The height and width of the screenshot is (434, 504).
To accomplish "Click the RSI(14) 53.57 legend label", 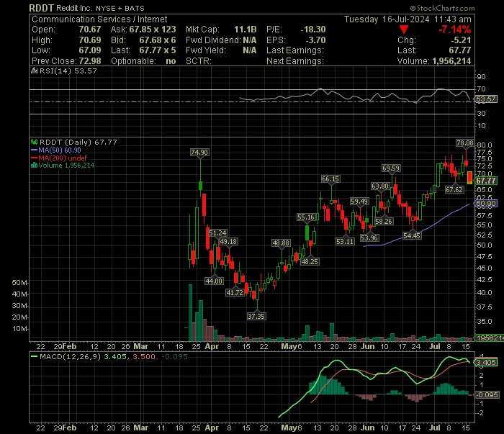I will (x=68, y=71).
